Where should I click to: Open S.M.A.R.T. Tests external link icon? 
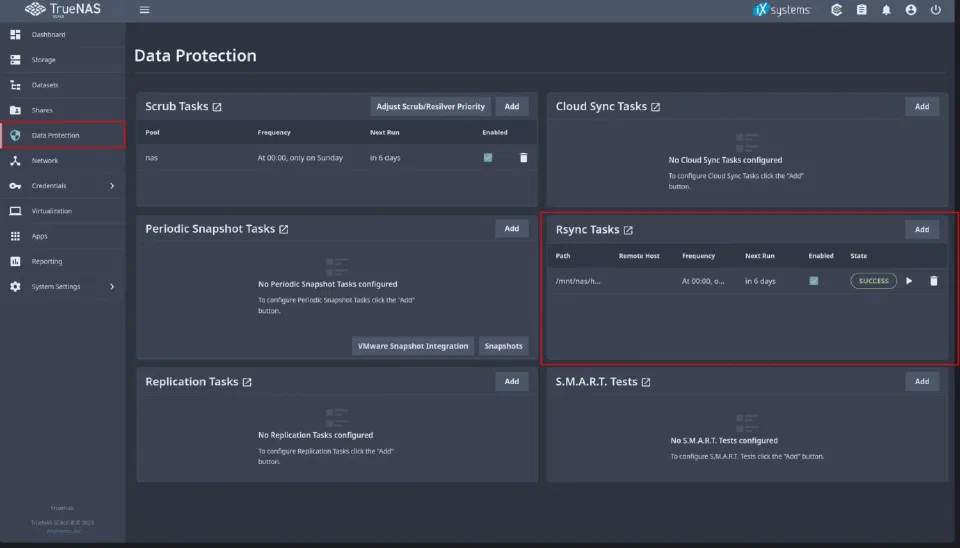[646, 382]
